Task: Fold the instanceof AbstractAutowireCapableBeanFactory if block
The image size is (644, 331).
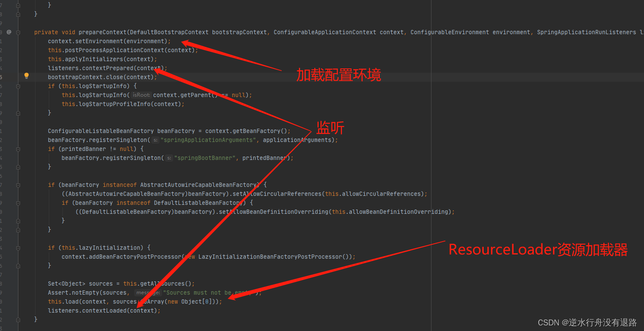Action: [x=18, y=185]
